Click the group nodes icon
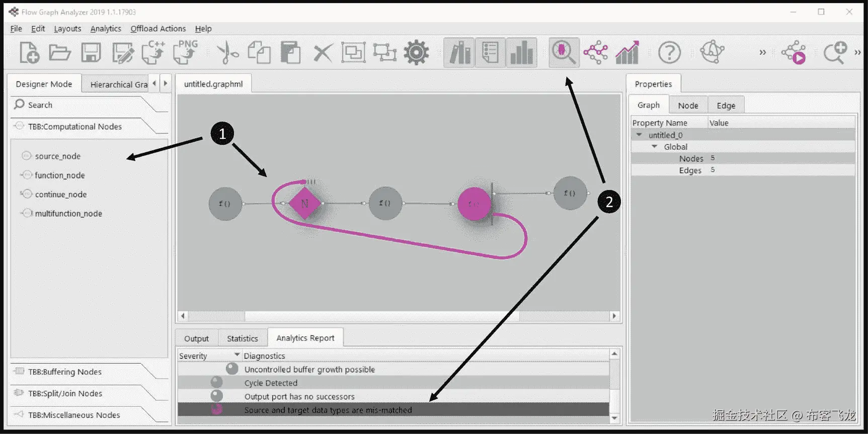Image resolution: width=868 pixels, height=434 pixels. click(x=353, y=53)
